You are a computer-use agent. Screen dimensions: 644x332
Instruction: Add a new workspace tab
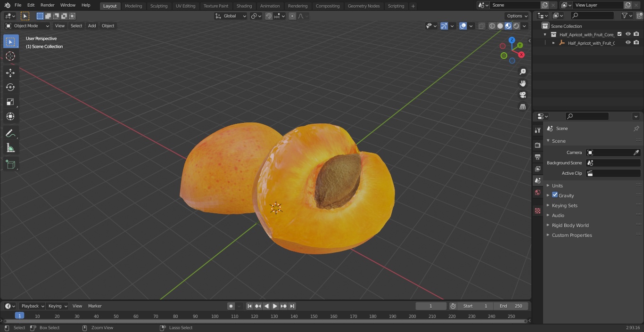tap(413, 6)
